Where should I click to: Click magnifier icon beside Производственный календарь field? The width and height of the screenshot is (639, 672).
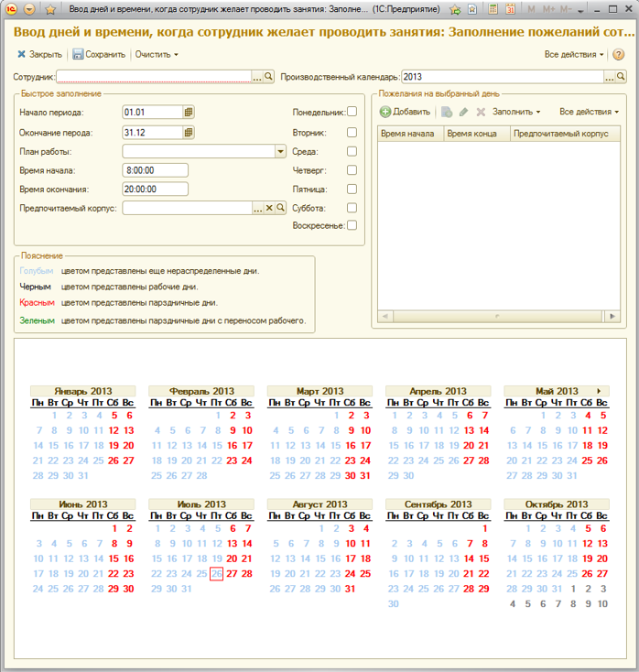point(621,77)
